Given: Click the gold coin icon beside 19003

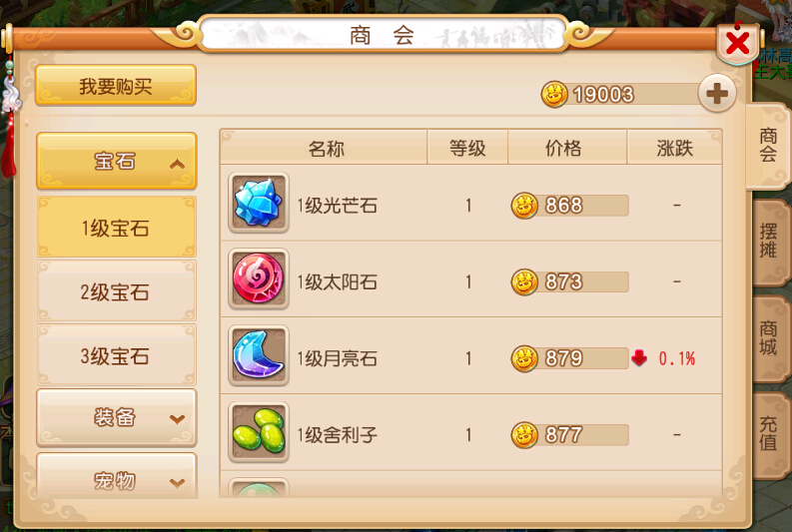Looking at the screenshot, I should click(554, 95).
